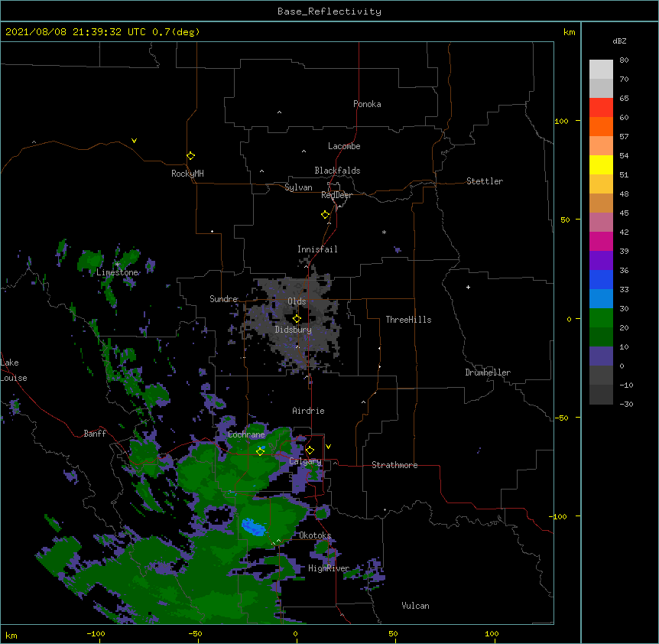Click the Sundre city label
The height and width of the screenshot is (644, 659).
(223, 299)
